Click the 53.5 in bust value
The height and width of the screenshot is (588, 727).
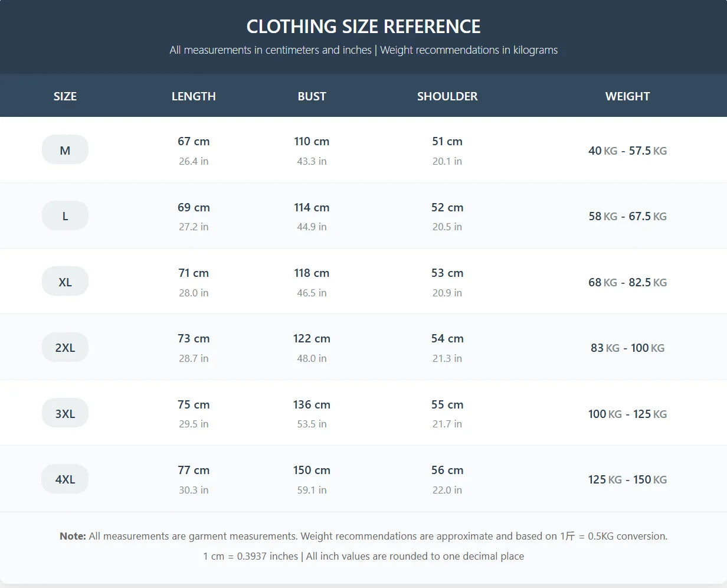coord(312,424)
